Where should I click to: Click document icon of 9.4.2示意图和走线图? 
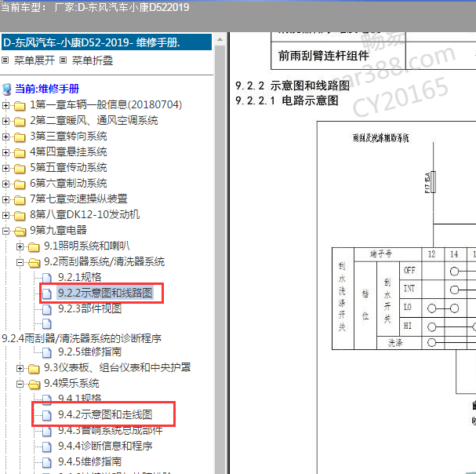pos(47,415)
